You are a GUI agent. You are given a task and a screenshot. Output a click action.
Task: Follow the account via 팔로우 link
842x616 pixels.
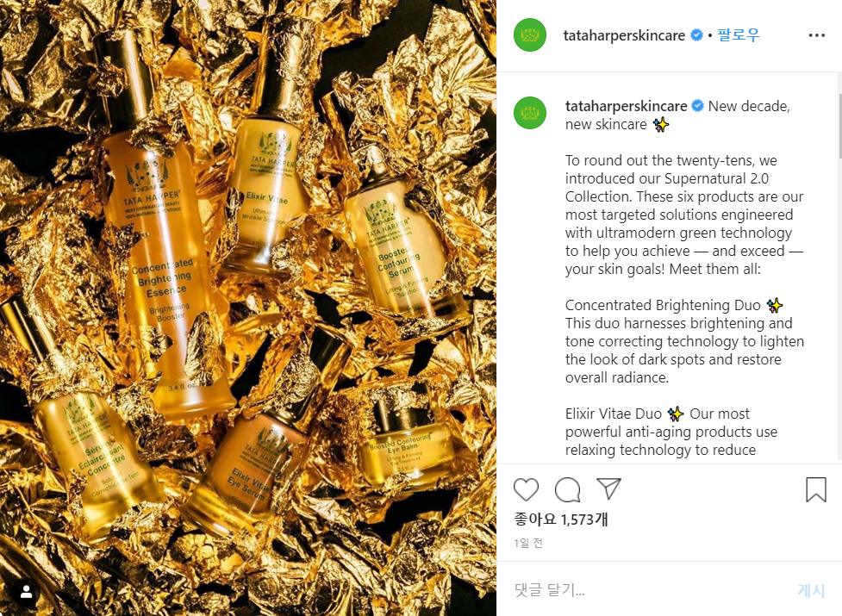coord(739,34)
